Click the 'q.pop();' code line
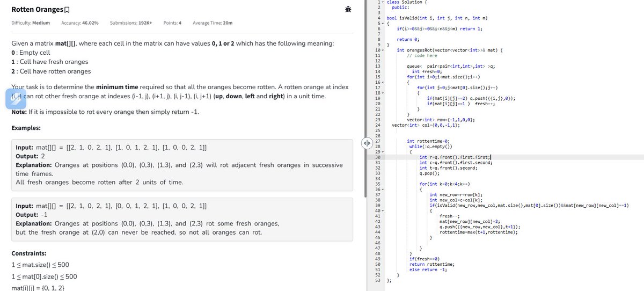The width and height of the screenshot is (644, 291). (x=429, y=173)
